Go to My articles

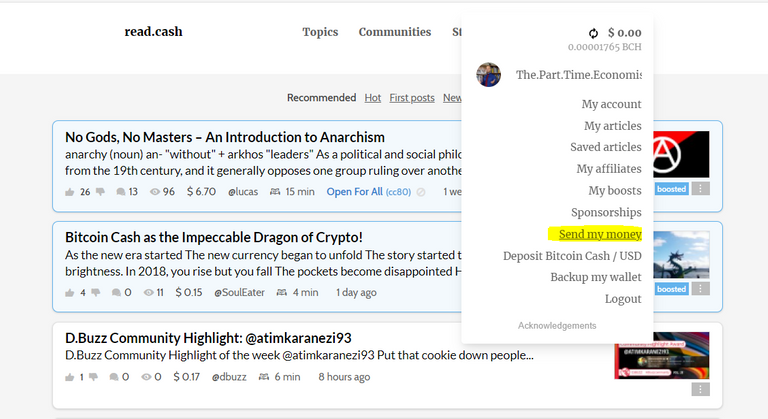(x=613, y=126)
